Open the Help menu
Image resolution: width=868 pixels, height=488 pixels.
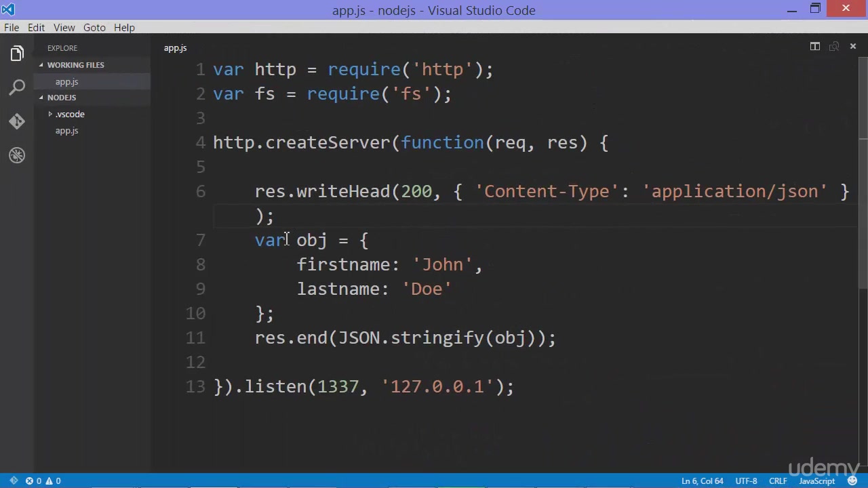click(x=124, y=27)
